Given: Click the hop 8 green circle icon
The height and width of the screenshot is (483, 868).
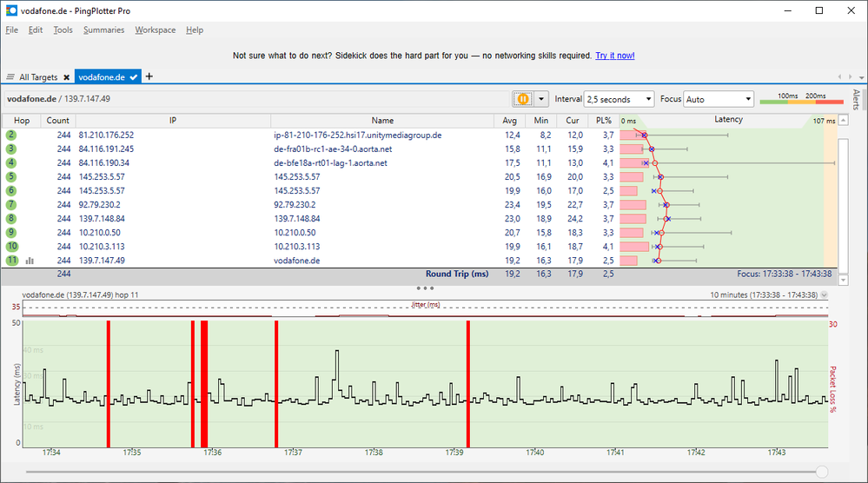Looking at the screenshot, I should [11, 219].
